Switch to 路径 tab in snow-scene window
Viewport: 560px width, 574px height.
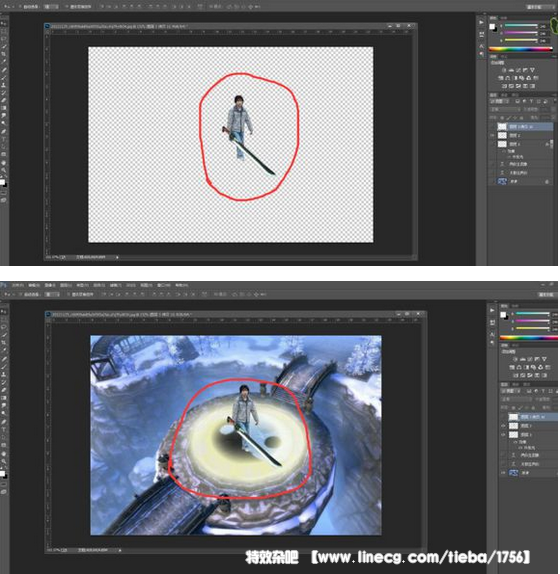526,384
